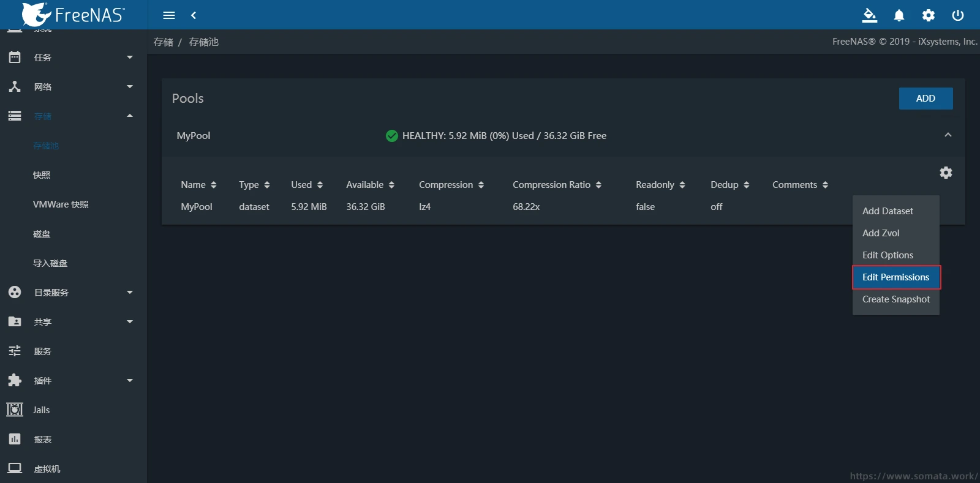Expand the 网络 sidebar menu
Screen dimensions: 980x483
coord(70,87)
